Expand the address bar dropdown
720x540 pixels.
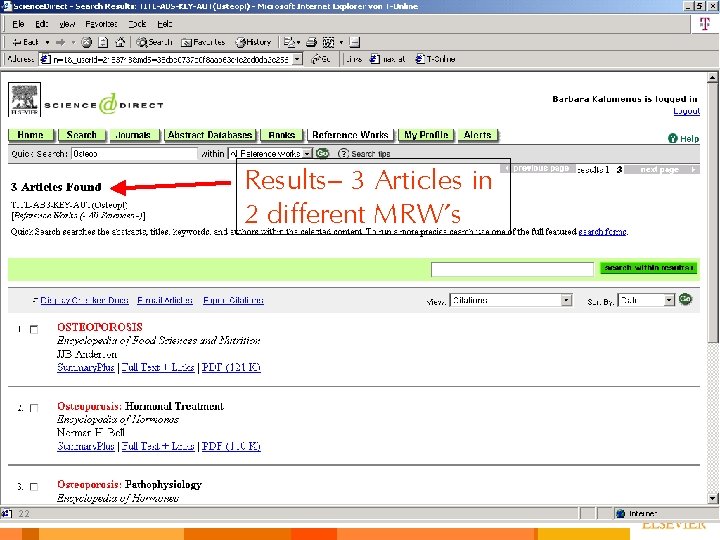point(297,59)
